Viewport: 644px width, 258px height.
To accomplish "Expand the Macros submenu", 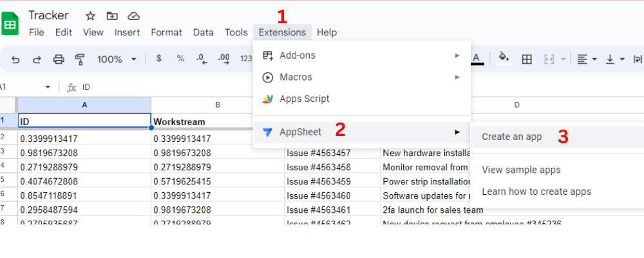I will (x=362, y=77).
